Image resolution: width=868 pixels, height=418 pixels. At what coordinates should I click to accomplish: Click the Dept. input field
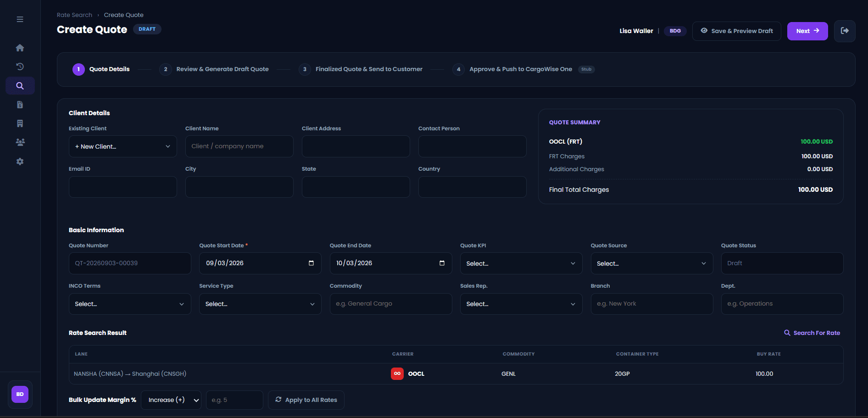(782, 304)
